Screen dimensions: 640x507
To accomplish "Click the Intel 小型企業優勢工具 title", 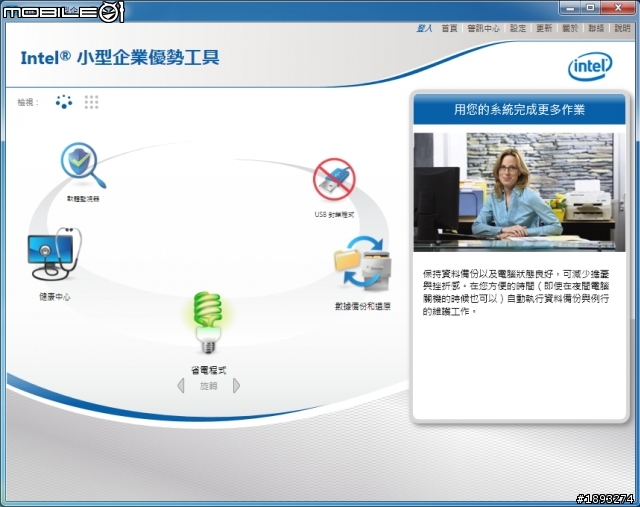I will (120, 58).
